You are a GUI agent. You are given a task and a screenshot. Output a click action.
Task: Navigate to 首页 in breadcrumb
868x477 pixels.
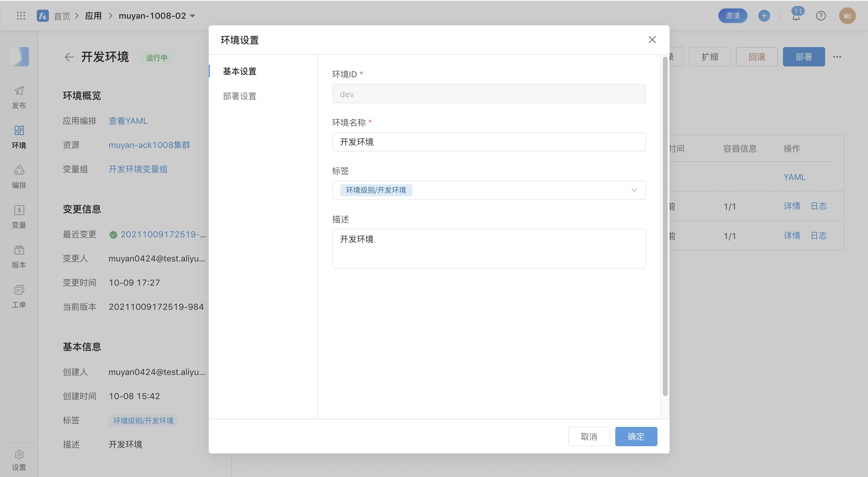62,16
